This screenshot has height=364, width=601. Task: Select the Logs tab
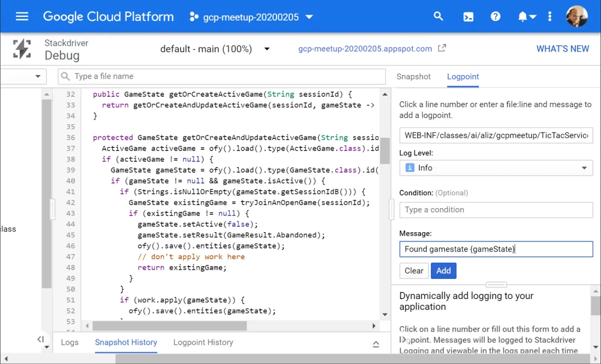pos(69,342)
